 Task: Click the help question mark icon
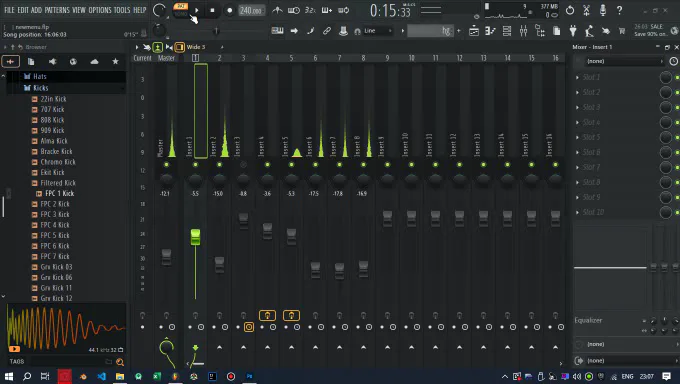point(619,10)
